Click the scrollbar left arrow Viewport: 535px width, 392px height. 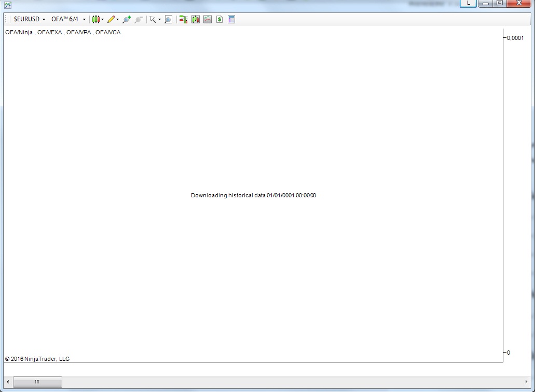pyautogui.click(x=7, y=382)
